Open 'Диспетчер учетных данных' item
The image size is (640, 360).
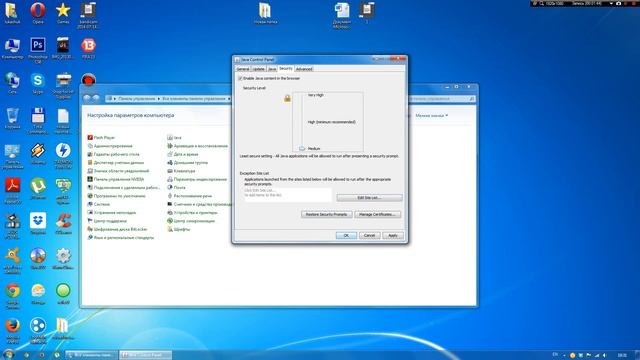pos(116,162)
